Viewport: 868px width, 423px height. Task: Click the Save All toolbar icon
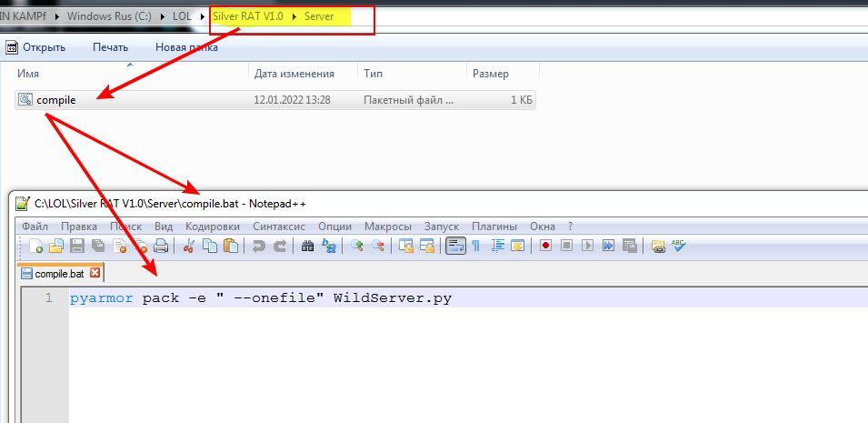(x=98, y=246)
